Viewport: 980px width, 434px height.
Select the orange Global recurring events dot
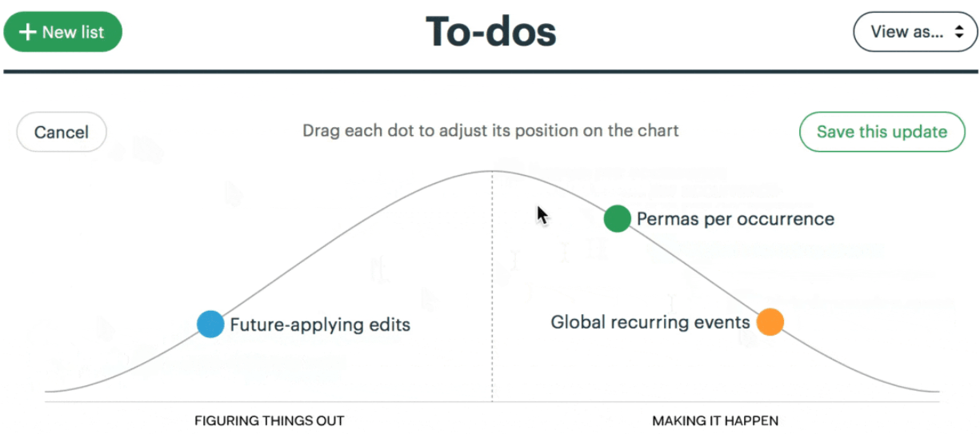point(770,321)
